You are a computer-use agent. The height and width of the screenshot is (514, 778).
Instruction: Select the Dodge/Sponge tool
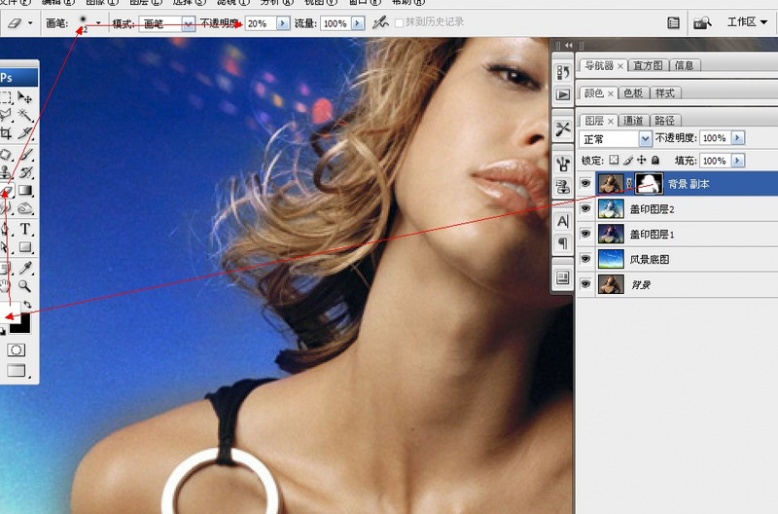25,209
